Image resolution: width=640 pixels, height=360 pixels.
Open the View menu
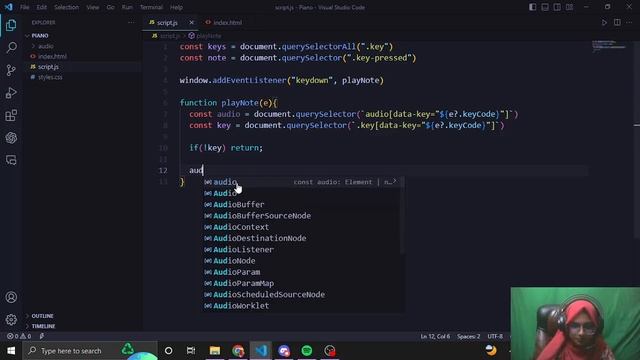[x=93, y=7]
